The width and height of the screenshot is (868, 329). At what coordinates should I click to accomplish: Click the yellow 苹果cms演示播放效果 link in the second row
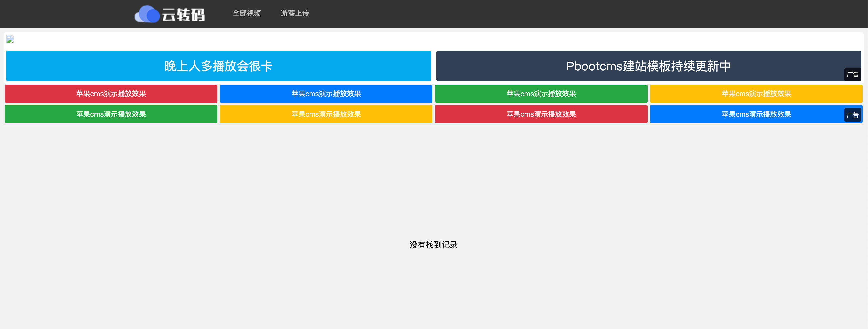coord(326,114)
